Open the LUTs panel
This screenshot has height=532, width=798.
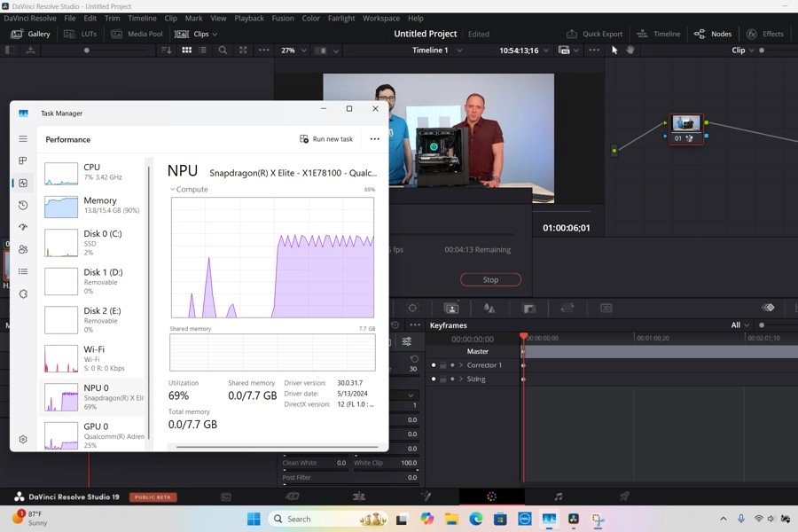point(81,34)
